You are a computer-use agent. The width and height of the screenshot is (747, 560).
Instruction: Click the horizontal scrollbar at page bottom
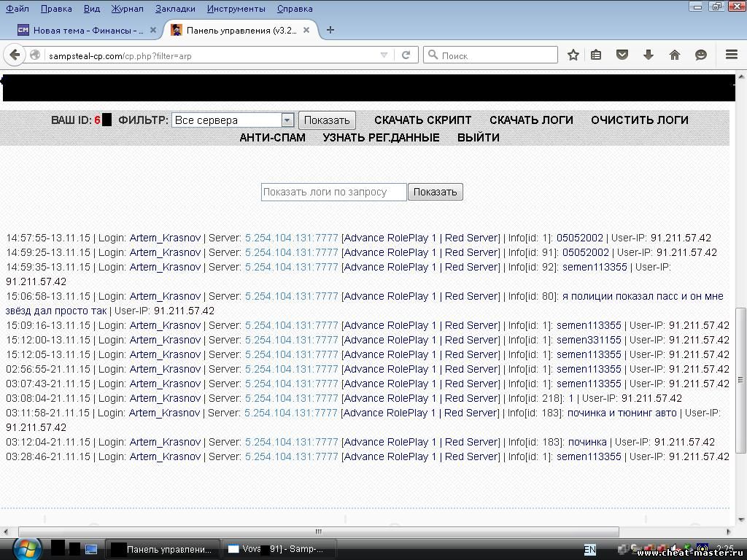pos(318,532)
